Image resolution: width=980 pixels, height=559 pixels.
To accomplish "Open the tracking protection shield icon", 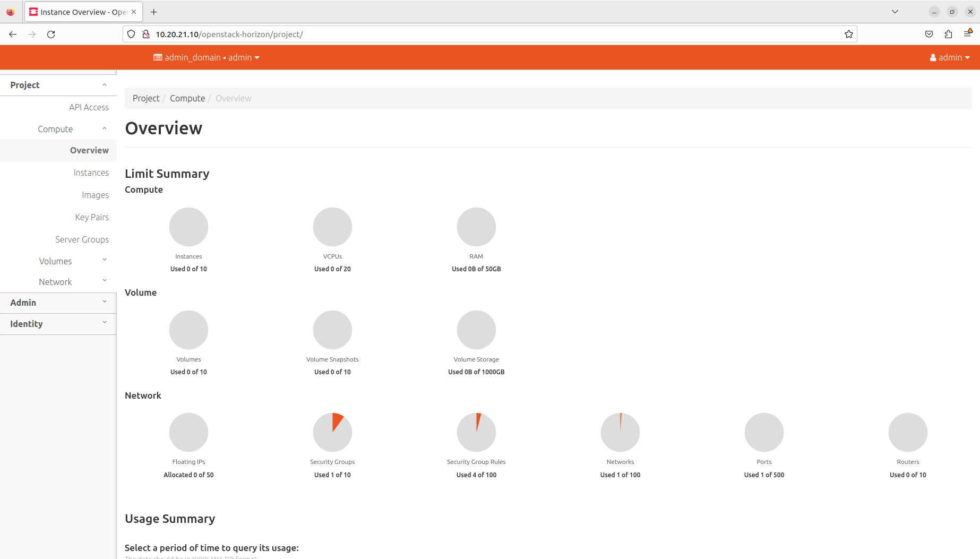I will point(131,34).
